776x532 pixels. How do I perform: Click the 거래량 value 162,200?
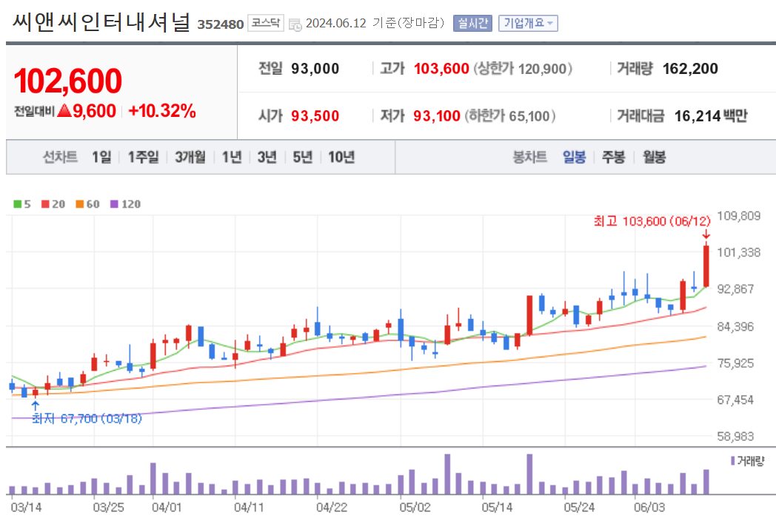(x=690, y=69)
